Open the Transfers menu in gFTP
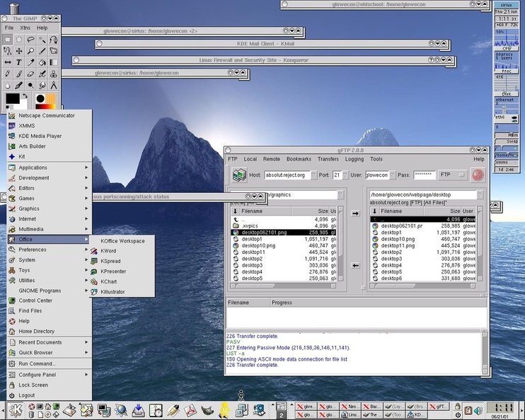 click(x=328, y=159)
